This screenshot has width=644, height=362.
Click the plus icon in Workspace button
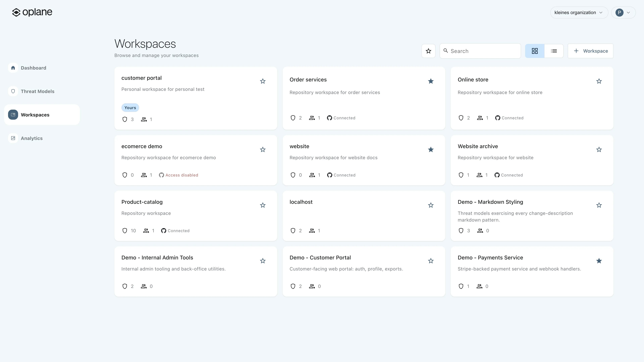[576, 51]
